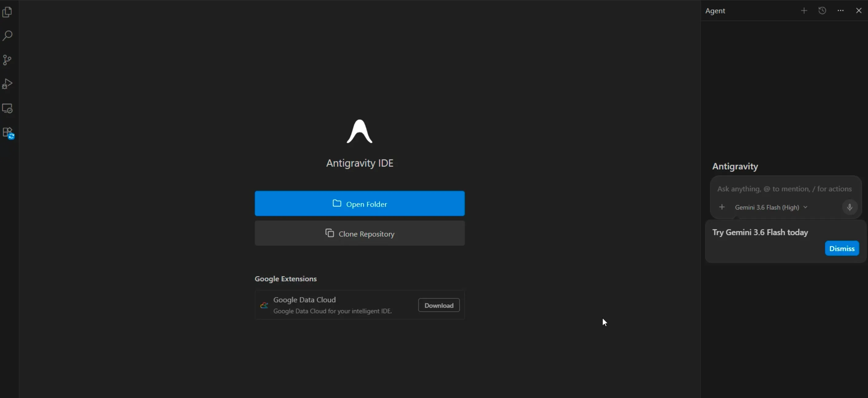Open the Source Control icon
The image size is (868, 398).
point(7,60)
